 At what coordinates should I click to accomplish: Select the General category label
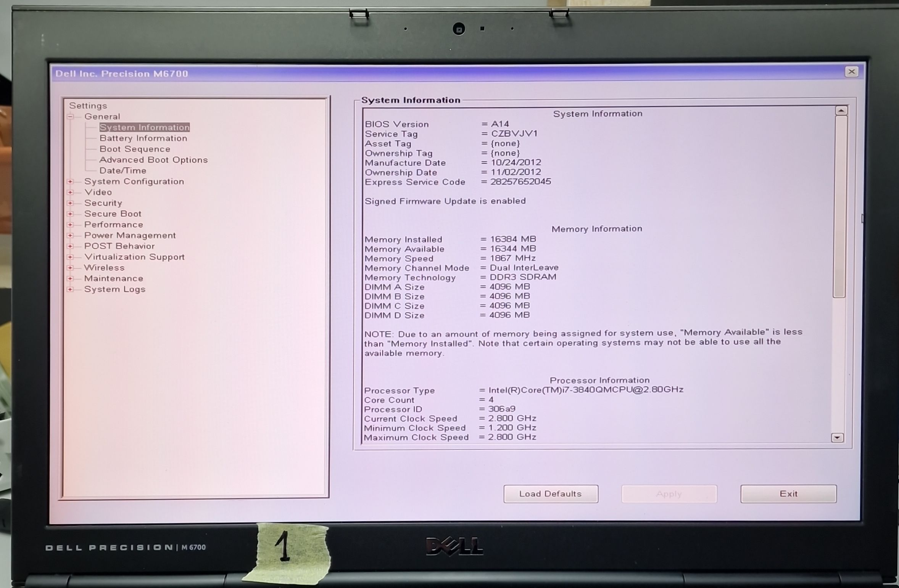pos(102,117)
